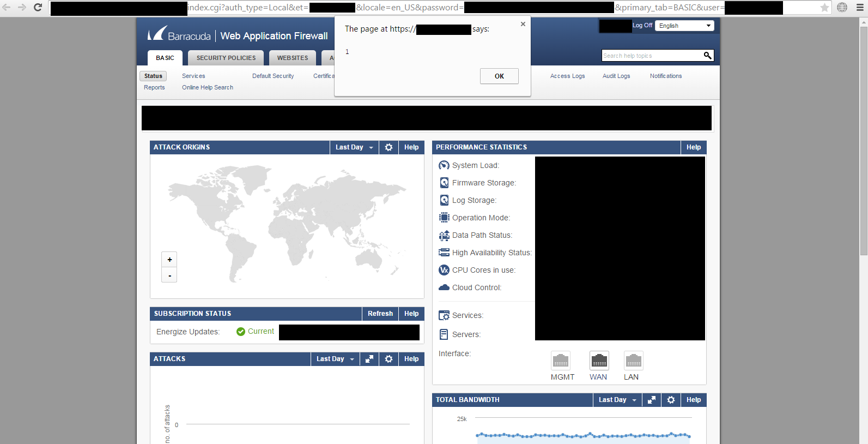The width and height of the screenshot is (868, 444).
Task: Open Help for Attacks panel
Action: click(411, 359)
